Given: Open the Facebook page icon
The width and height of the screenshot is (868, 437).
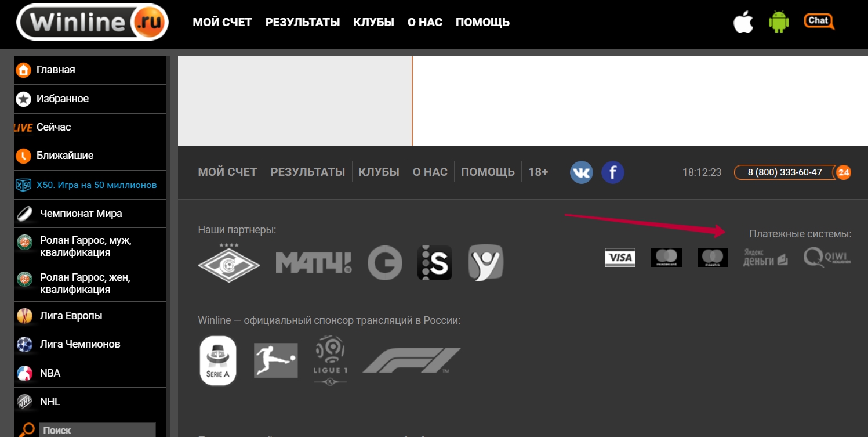Looking at the screenshot, I should point(612,172).
